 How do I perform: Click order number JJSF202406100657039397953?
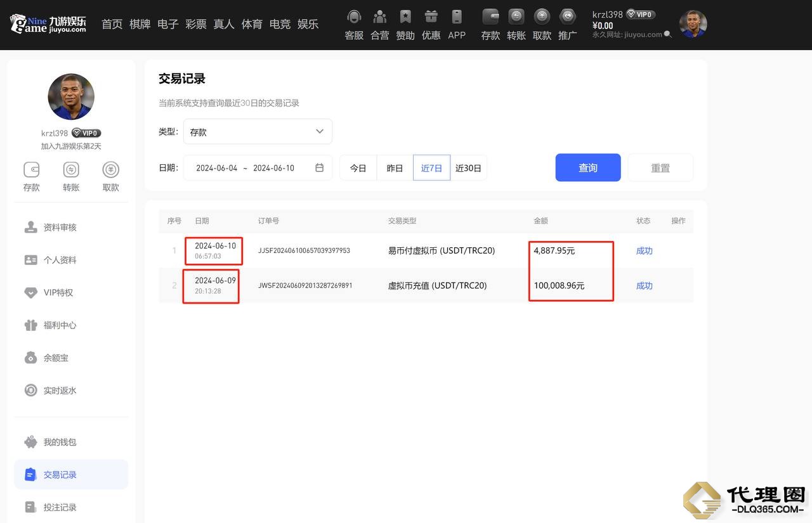tap(304, 251)
